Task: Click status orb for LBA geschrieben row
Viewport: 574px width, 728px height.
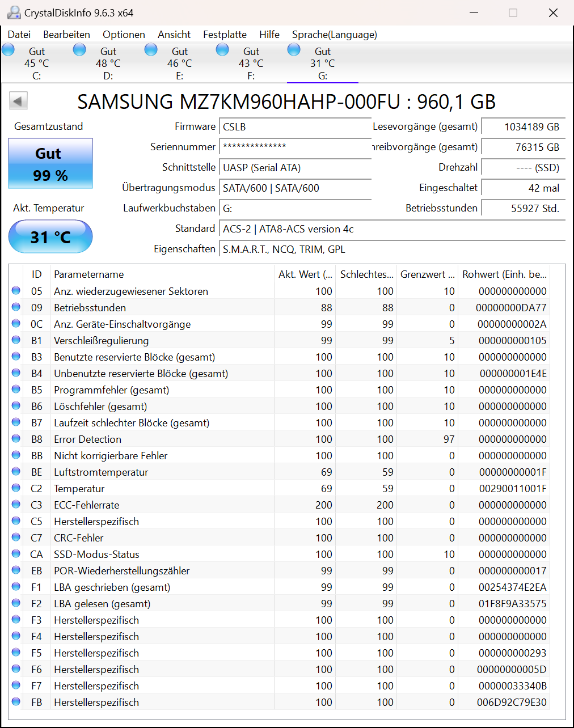Action: click(16, 587)
